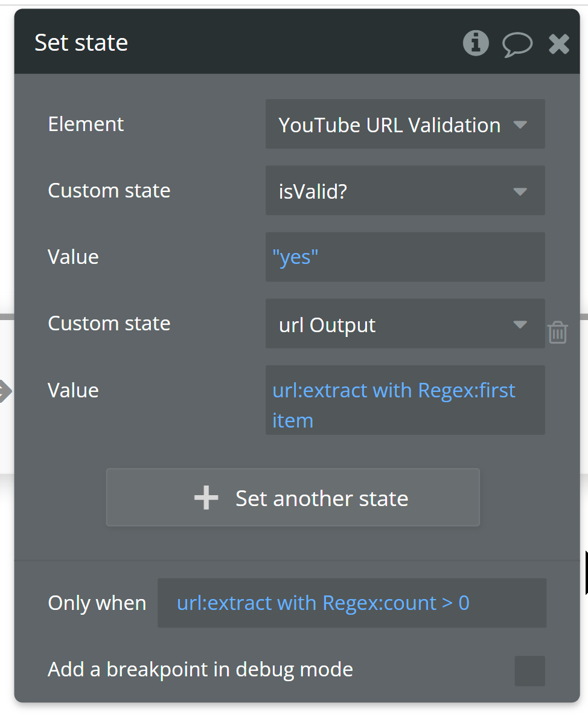Image resolution: width=588 pixels, height=715 pixels.
Task: Expand the isValid? custom state dropdown
Action: (x=404, y=191)
